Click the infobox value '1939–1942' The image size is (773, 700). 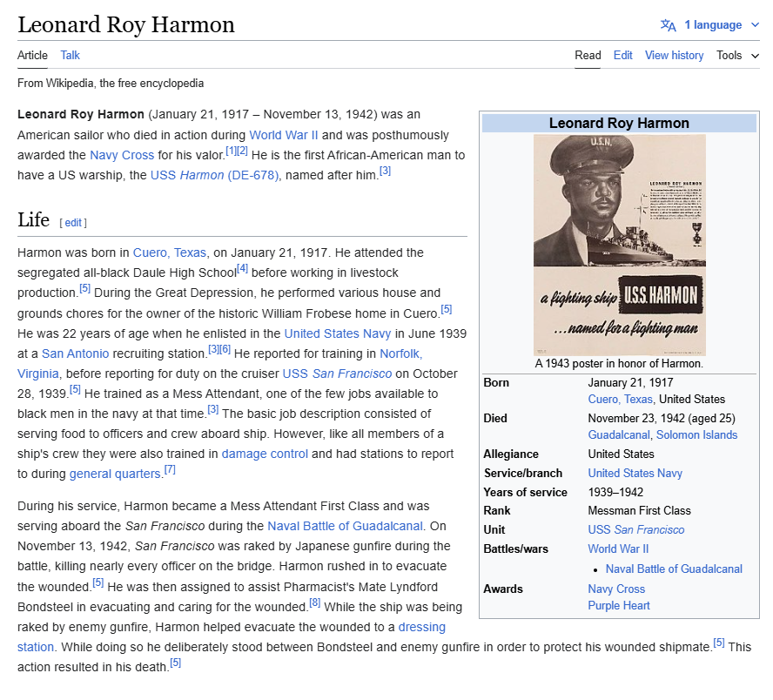point(615,493)
